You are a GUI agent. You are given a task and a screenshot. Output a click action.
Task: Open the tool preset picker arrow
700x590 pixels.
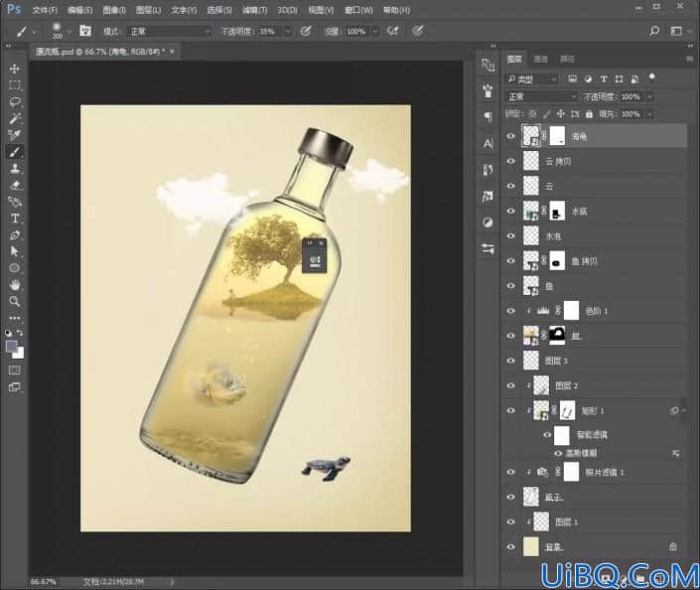click(x=34, y=32)
